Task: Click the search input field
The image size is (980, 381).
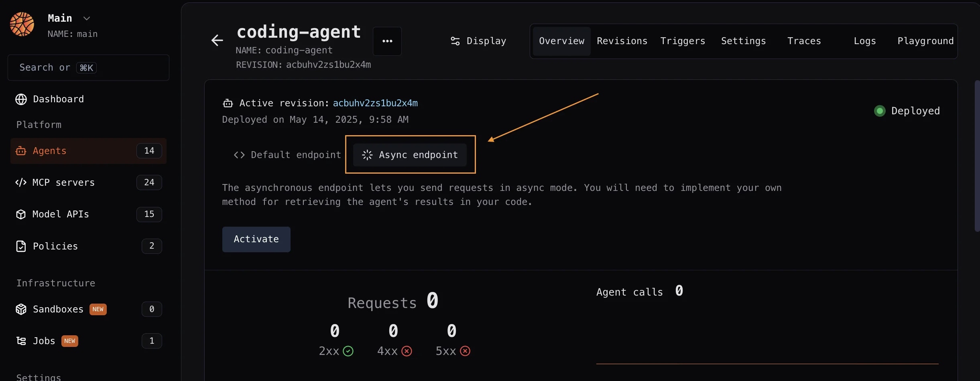Action: coord(88,67)
